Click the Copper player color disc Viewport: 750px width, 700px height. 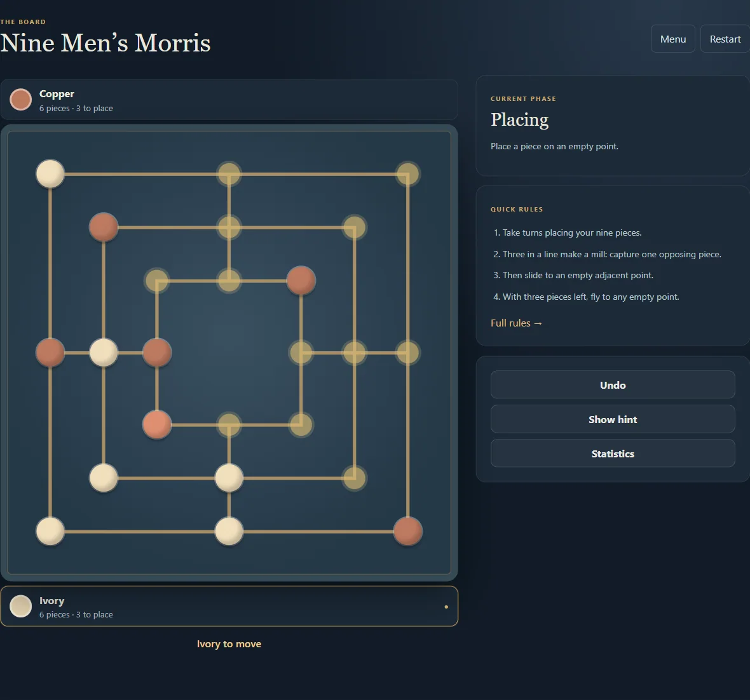coord(20,100)
